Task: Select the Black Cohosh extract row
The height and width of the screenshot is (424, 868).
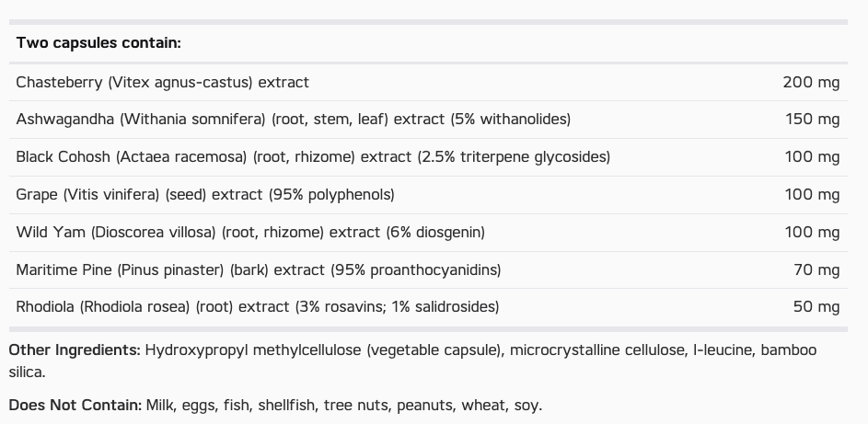Action: (x=428, y=157)
